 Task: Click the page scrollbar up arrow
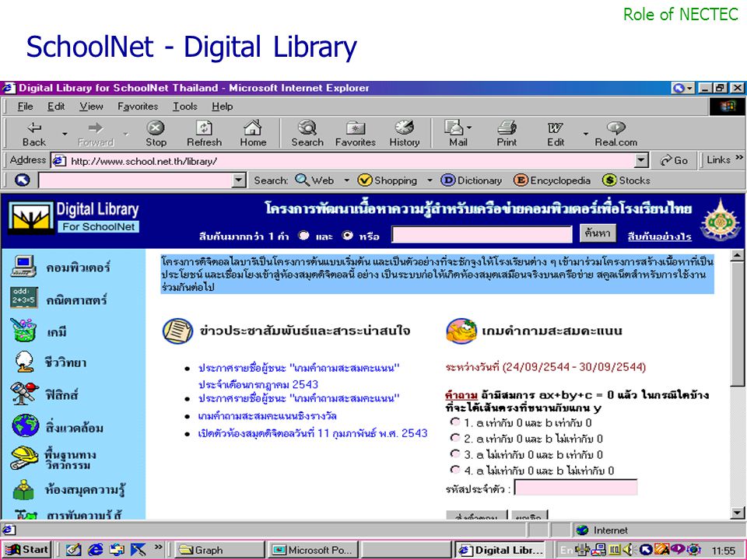(x=737, y=255)
